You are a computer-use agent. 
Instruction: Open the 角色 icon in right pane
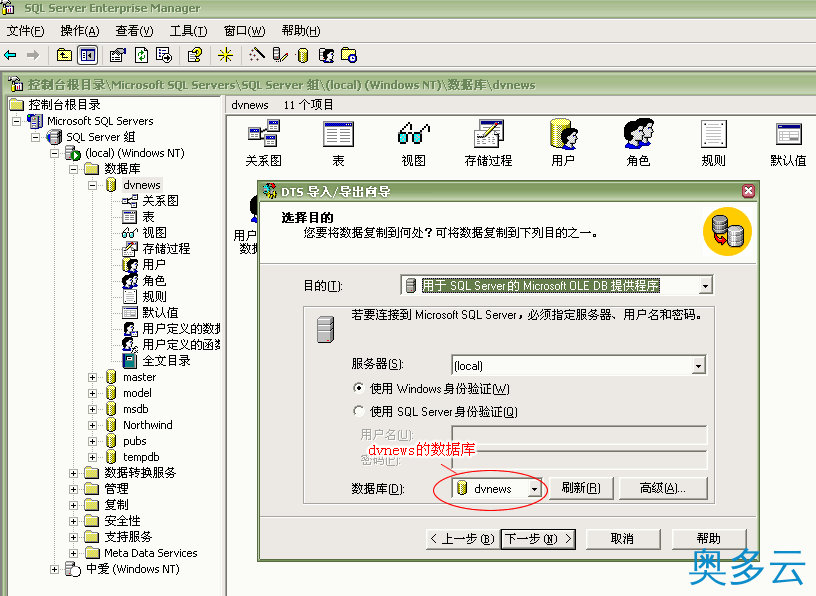639,143
